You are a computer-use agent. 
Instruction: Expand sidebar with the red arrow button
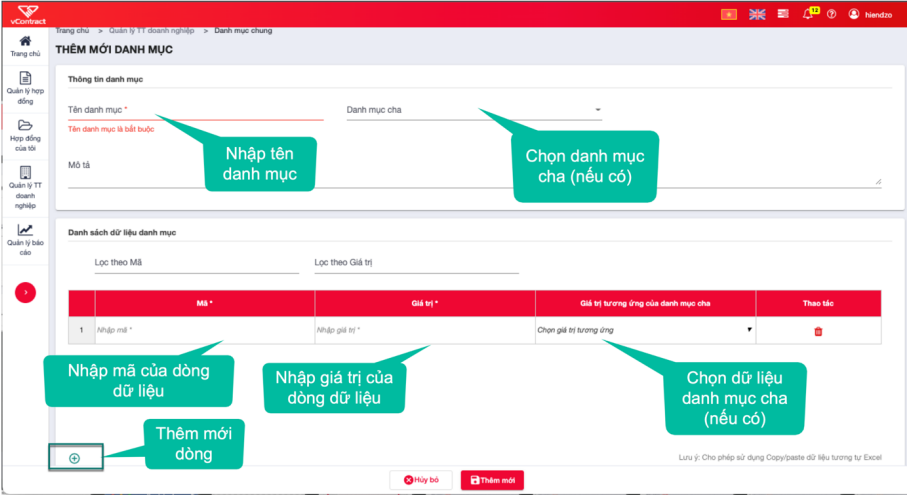pyautogui.click(x=25, y=292)
